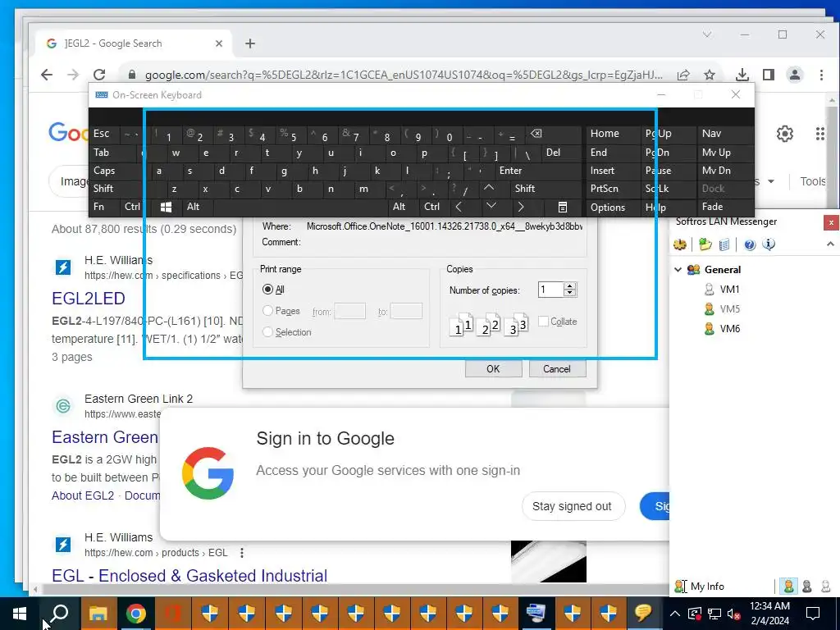Open Chrome profile avatar
Image resolution: width=840 pixels, height=630 pixels.
click(x=794, y=75)
